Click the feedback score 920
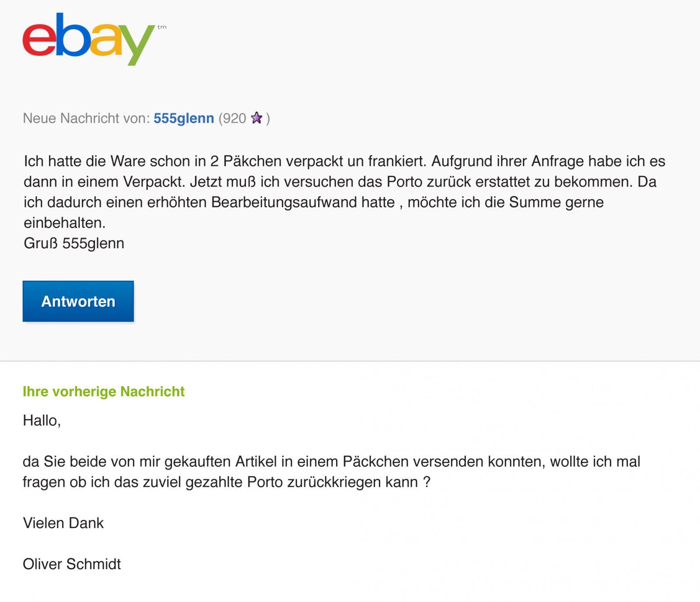Image resolution: width=700 pixels, height=602 pixels. pyautogui.click(x=234, y=118)
